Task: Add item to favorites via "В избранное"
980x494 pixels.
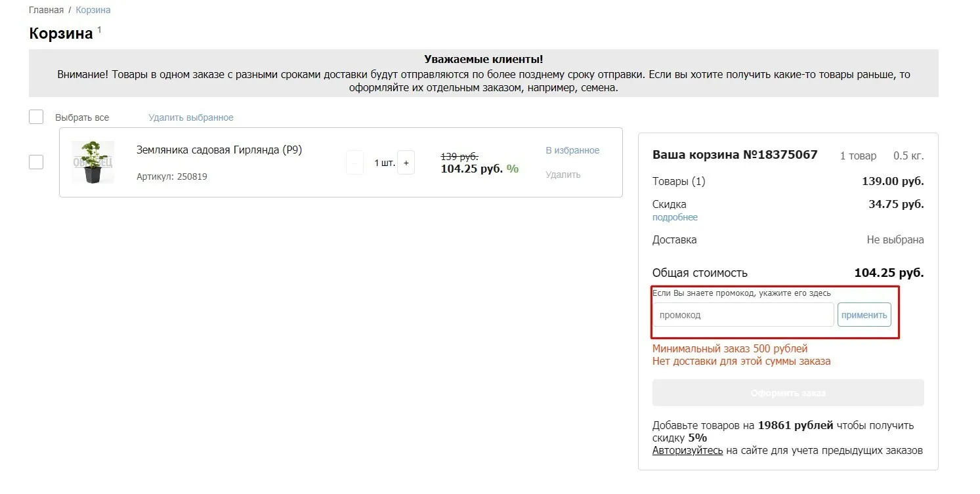Action: coord(572,150)
